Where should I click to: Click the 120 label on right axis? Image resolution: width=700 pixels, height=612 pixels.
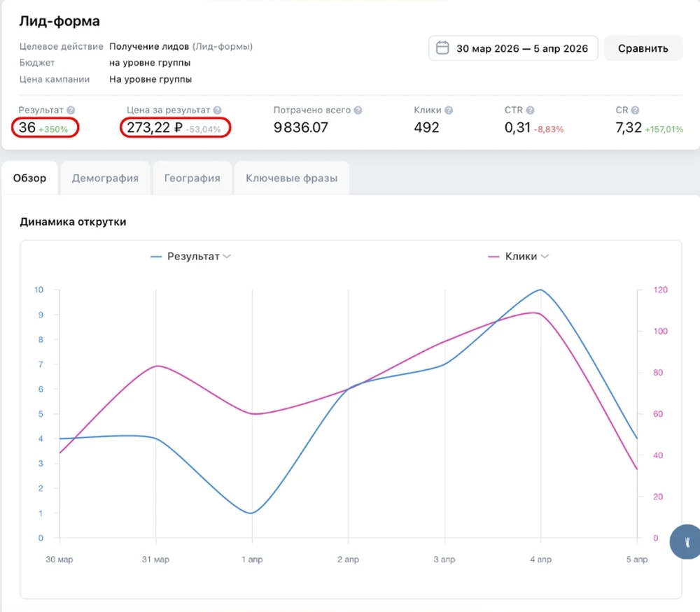661,290
